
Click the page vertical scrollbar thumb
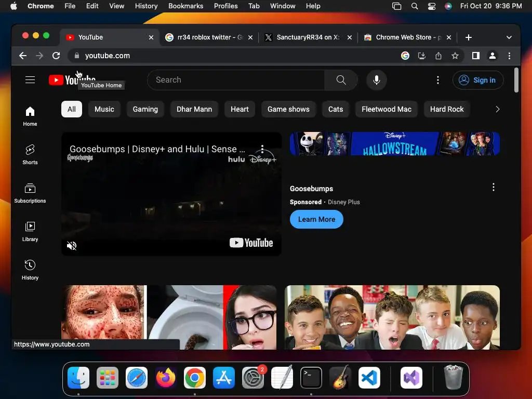click(x=516, y=80)
